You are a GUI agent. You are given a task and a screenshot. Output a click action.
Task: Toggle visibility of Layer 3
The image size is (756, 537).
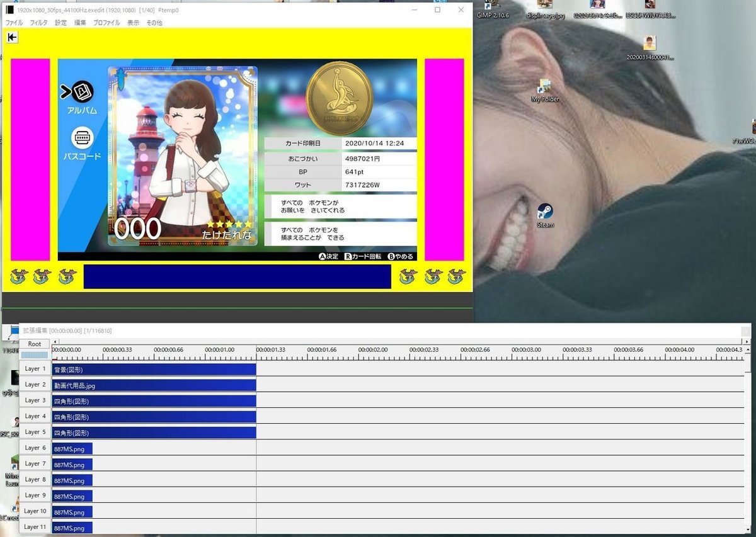[35, 400]
